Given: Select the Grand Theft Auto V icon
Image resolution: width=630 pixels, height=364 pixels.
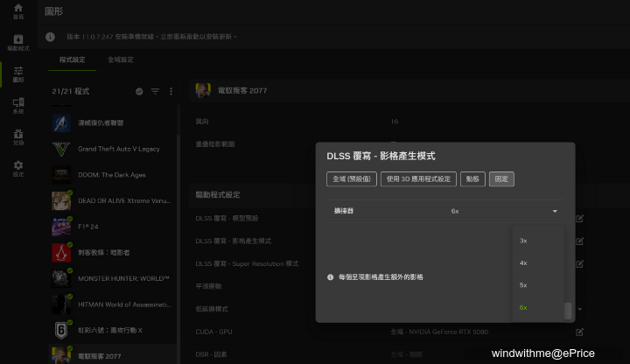Looking at the screenshot, I should tap(61, 149).
